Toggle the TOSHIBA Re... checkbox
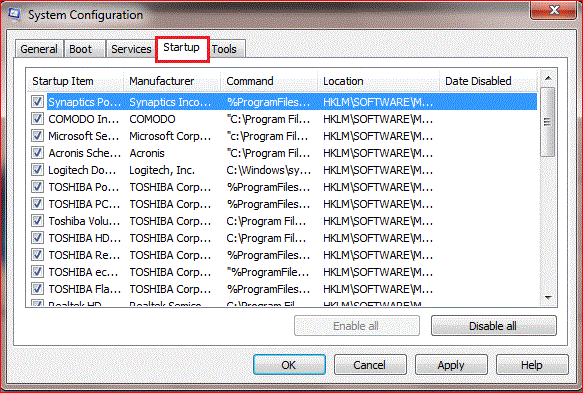Screen dimensions: 583x393 [x=37, y=255]
